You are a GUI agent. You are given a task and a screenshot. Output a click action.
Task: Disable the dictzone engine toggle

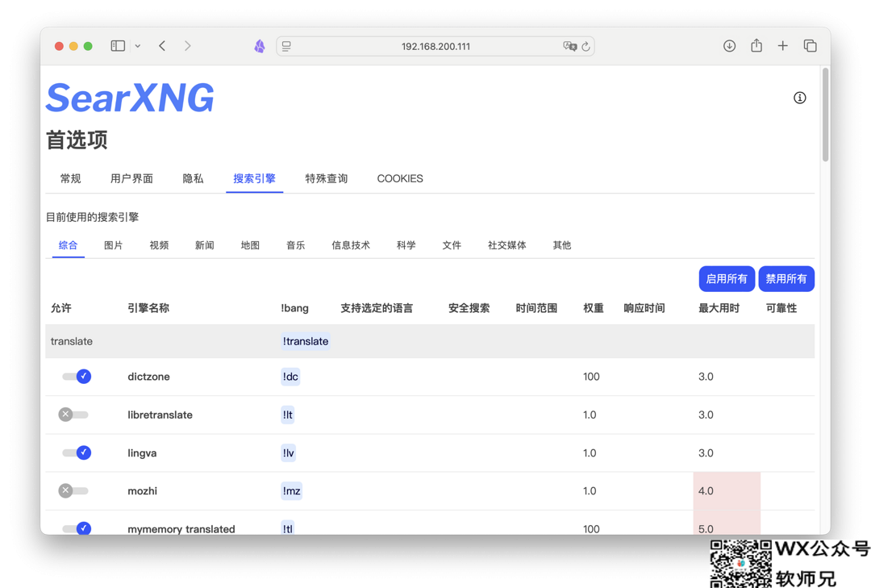point(77,376)
